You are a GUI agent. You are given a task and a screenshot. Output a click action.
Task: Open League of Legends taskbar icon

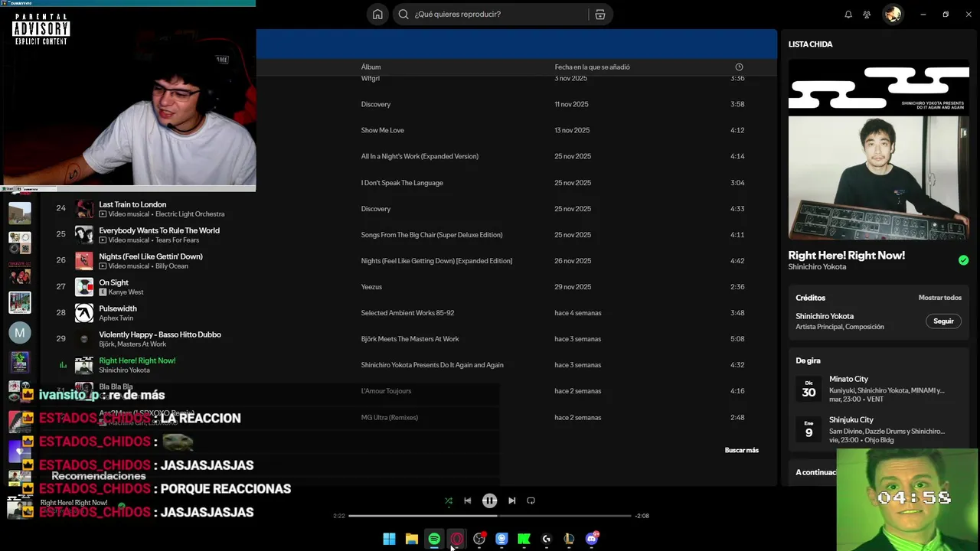(569, 539)
